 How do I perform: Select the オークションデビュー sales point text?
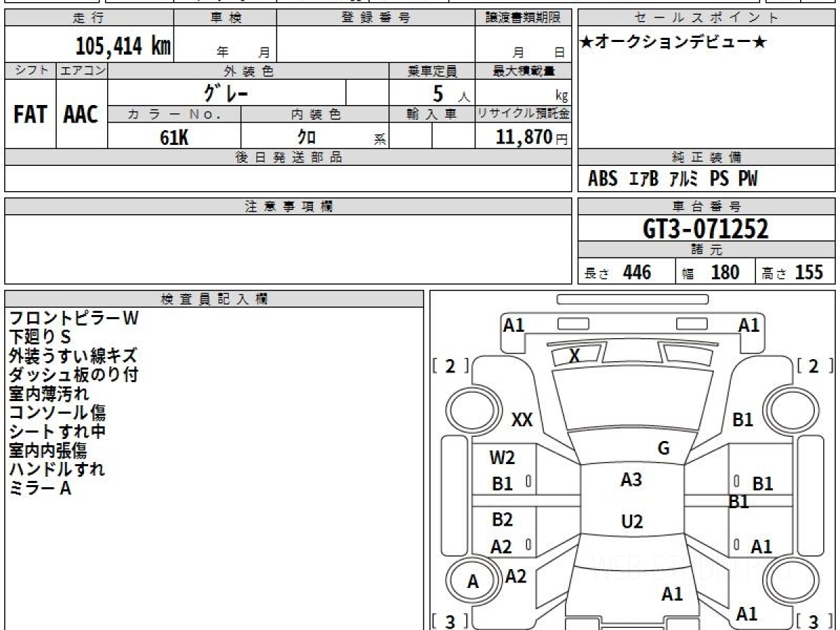click(673, 43)
